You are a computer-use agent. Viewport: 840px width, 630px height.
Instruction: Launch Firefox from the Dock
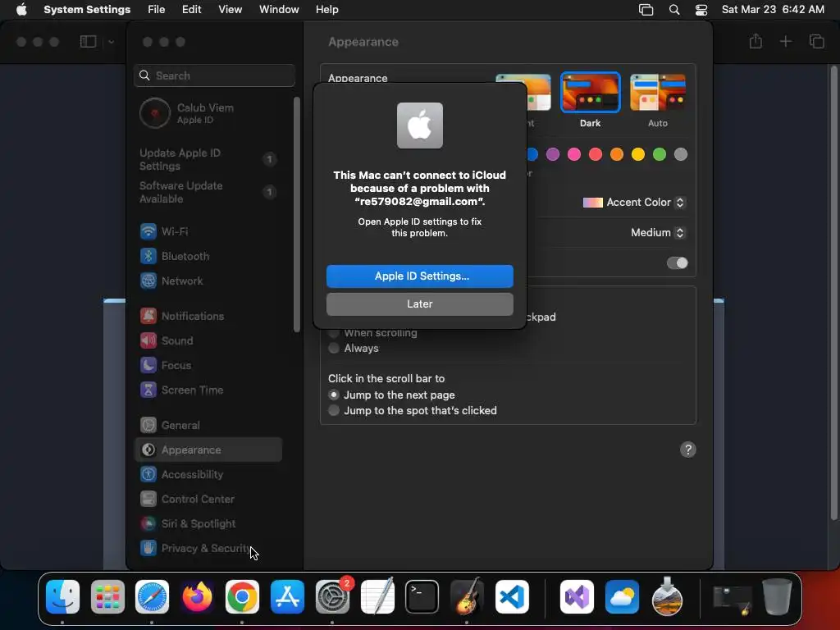197,597
